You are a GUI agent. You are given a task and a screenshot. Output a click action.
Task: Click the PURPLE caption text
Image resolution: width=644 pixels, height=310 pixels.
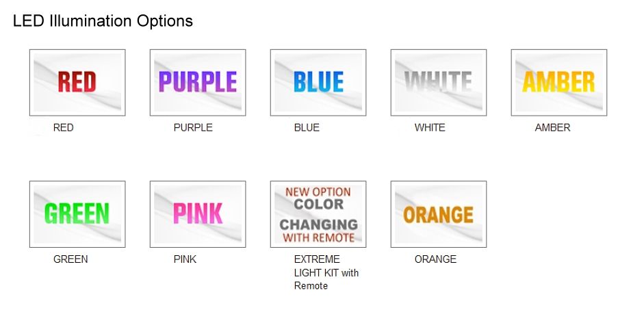pyautogui.click(x=193, y=128)
